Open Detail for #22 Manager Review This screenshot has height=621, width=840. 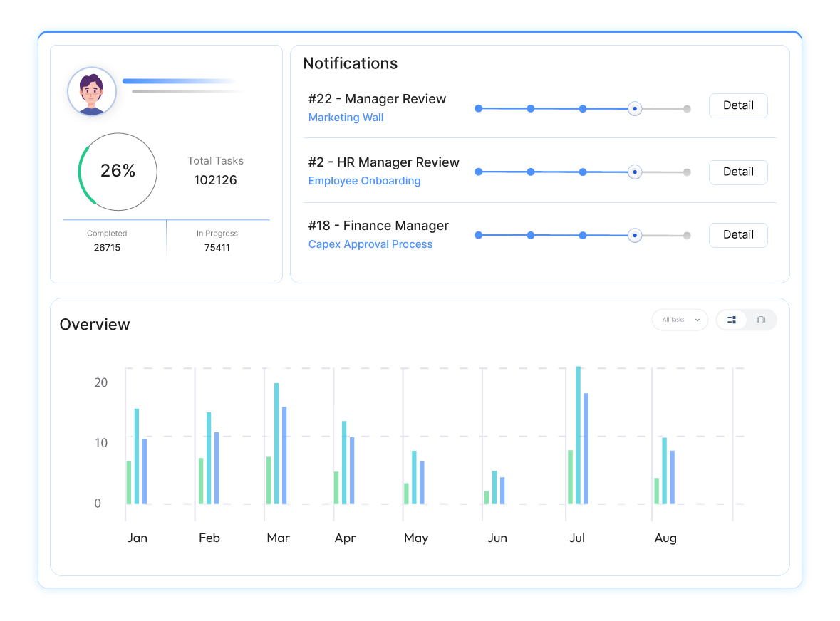[x=737, y=105]
